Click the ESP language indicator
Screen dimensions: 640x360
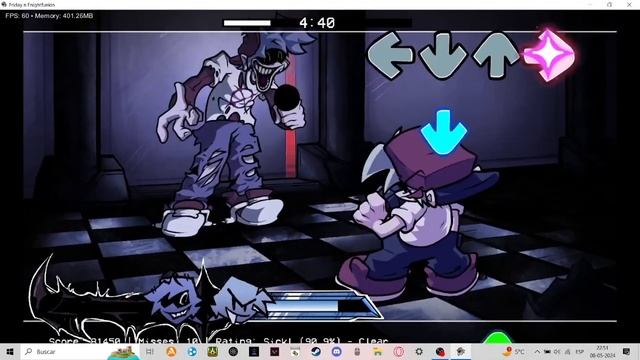(x=580, y=351)
